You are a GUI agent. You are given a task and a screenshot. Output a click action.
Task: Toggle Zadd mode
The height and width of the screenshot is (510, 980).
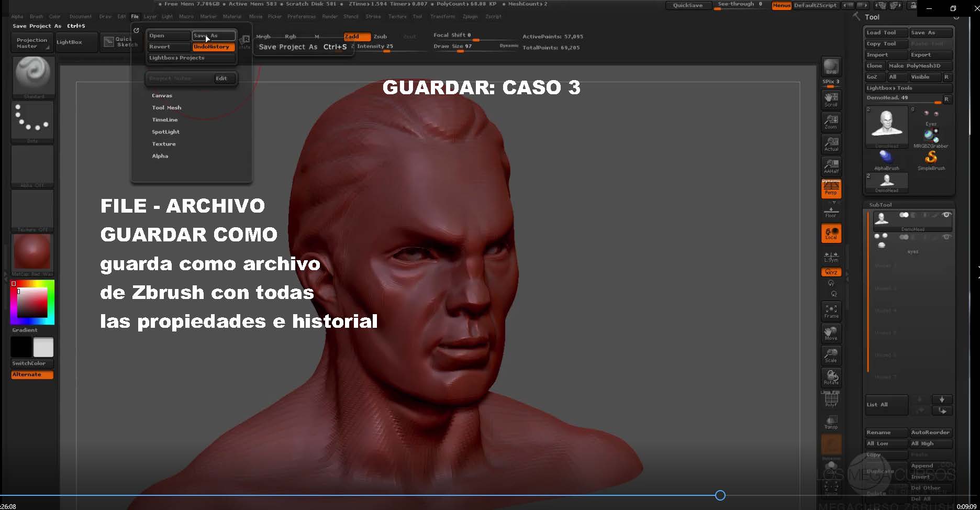(x=358, y=37)
